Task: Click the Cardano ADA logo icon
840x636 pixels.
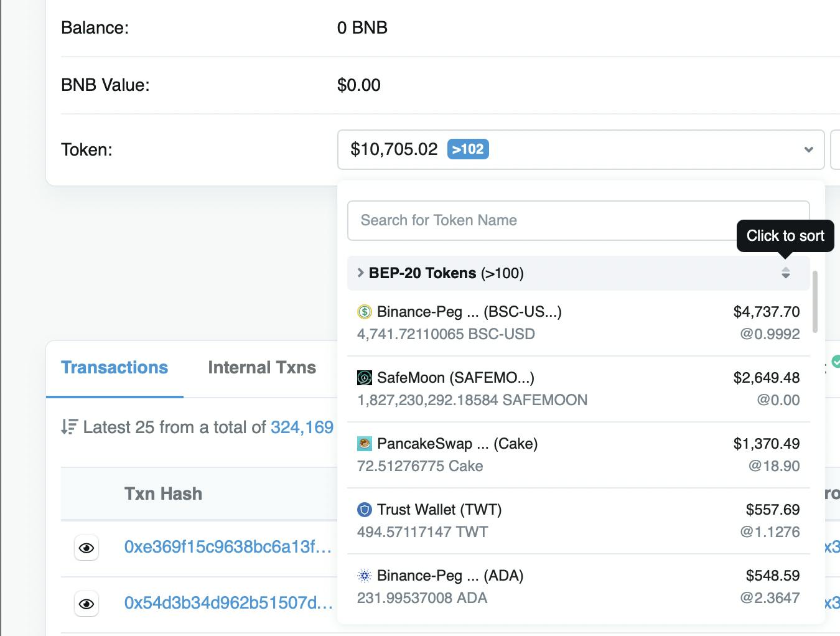Action: click(x=365, y=576)
